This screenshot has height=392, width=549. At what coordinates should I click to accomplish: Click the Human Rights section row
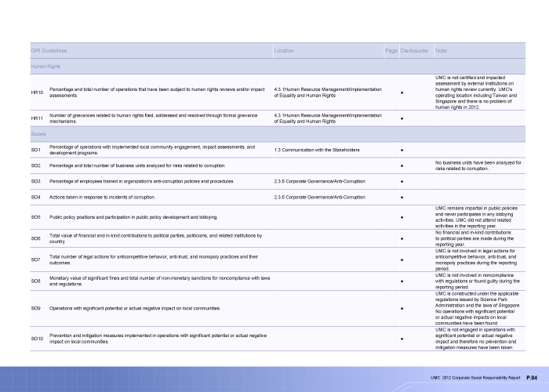coord(45,67)
